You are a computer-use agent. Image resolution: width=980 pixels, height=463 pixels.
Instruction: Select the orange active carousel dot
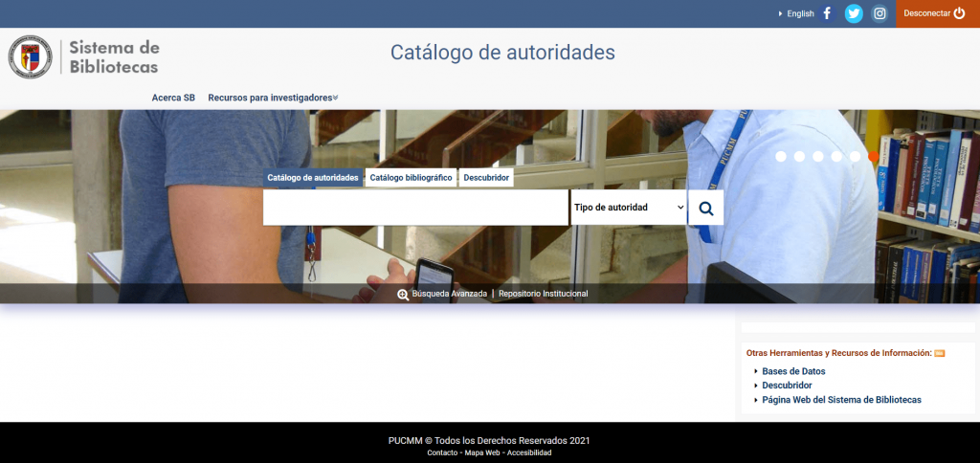873,157
